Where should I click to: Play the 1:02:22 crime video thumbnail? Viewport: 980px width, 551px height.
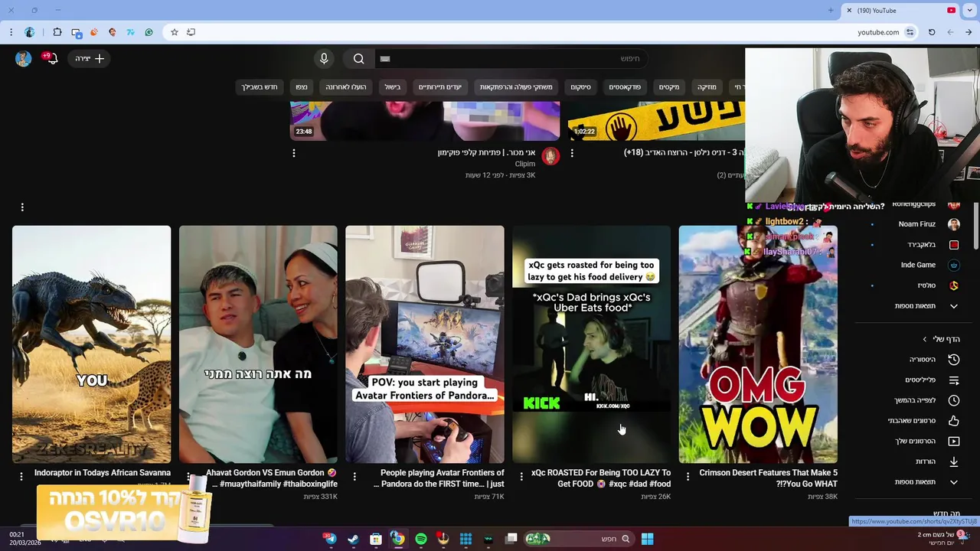[656, 122]
